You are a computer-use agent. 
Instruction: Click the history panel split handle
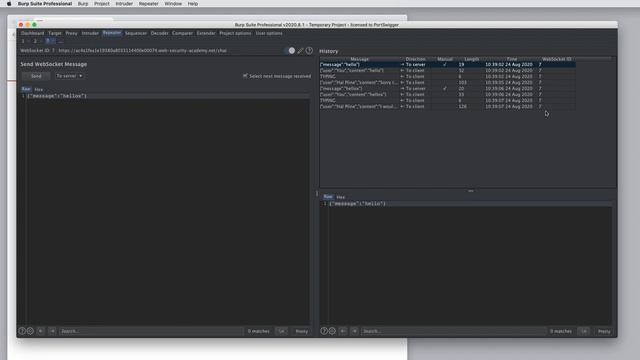471,191
